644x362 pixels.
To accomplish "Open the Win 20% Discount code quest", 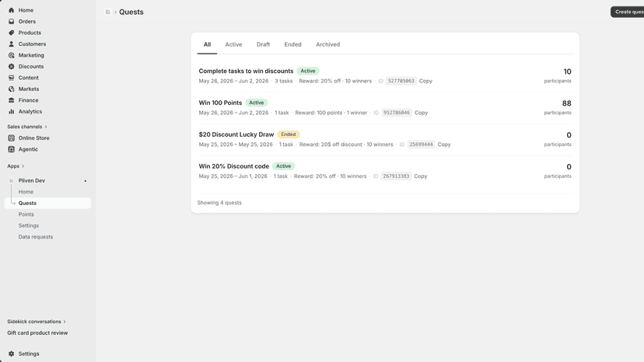I will [233, 166].
